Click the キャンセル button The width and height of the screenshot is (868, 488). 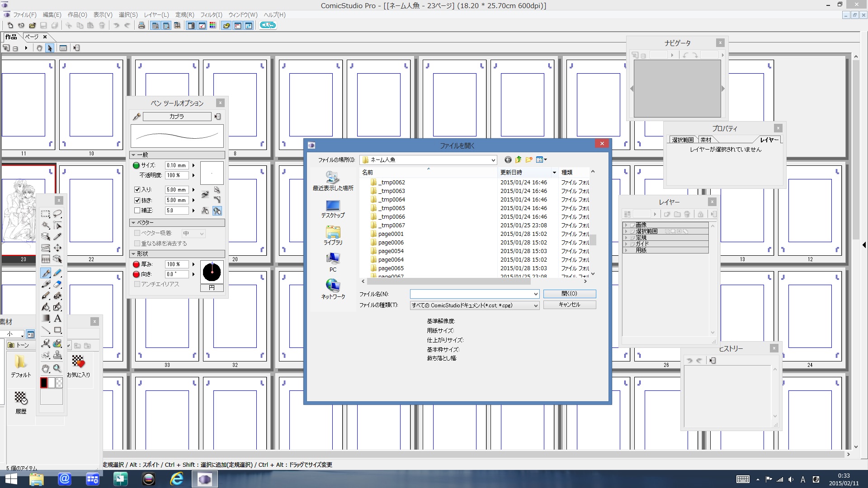pos(569,305)
